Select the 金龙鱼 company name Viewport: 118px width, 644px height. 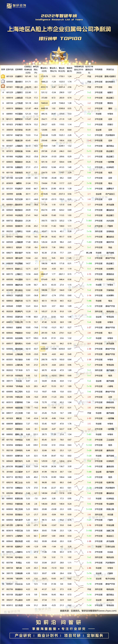[19, 194]
